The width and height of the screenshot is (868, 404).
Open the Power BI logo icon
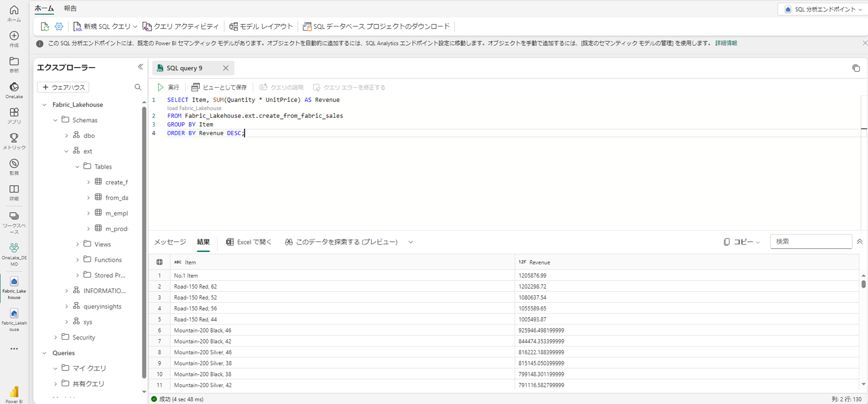pyautogui.click(x=14, y=394)
